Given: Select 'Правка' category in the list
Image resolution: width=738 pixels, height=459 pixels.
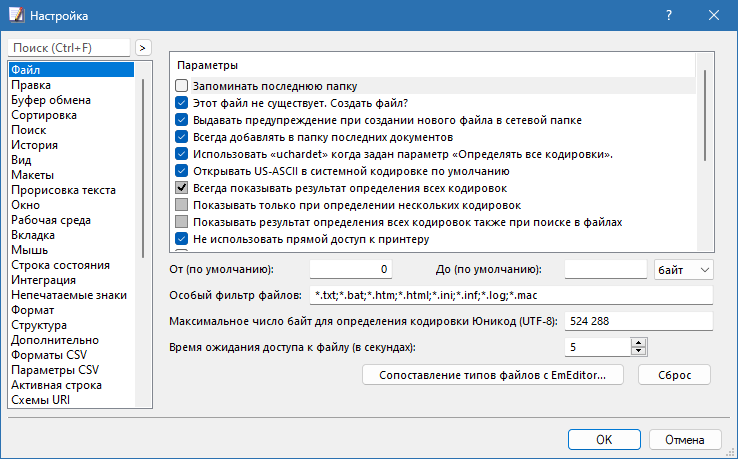Looking at the screenshot, I should click(72, 85).
